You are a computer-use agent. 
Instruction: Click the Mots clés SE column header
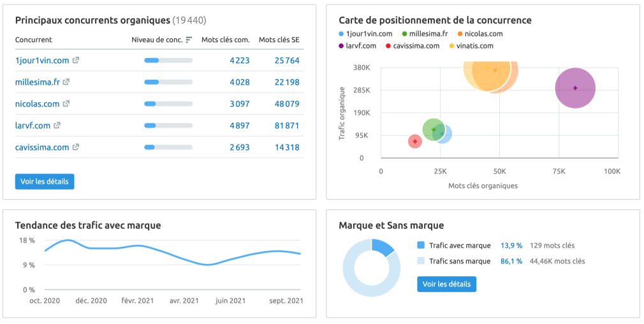point(279,40)
